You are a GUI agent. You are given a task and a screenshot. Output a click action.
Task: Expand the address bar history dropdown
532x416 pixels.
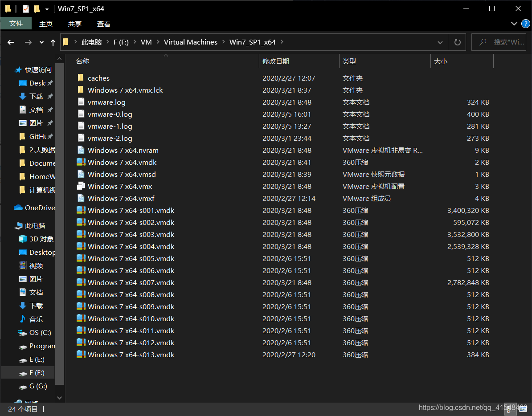(440, 42)
